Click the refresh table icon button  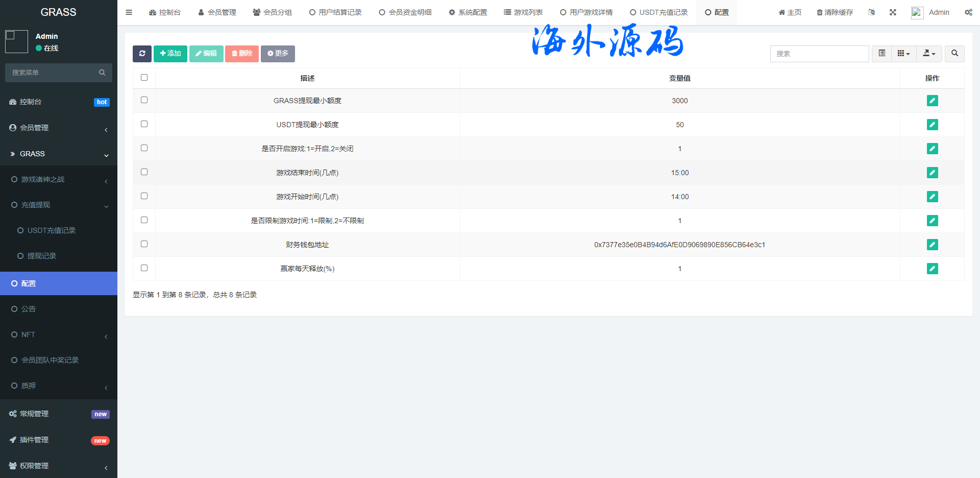click(x=142, y=54)
